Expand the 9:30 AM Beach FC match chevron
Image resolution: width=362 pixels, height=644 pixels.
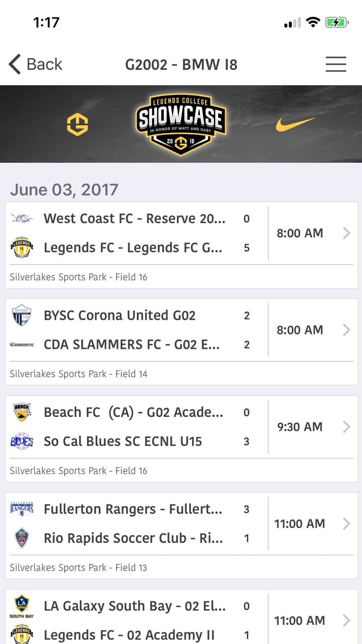click(x=346, y=427)
